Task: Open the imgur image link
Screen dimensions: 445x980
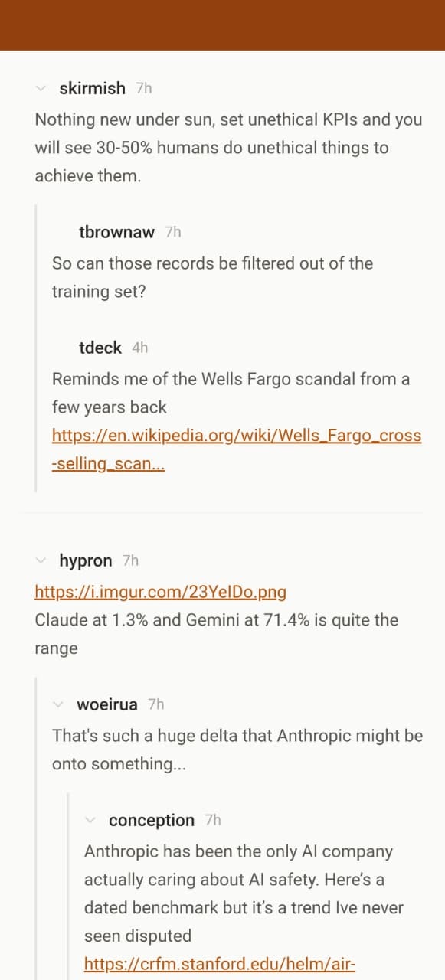Action: 160,592
